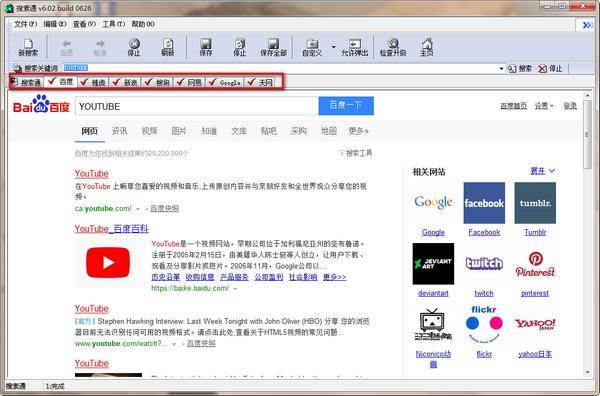Open the 设置 settings dropdown on Baidu

tap(544, 106)
